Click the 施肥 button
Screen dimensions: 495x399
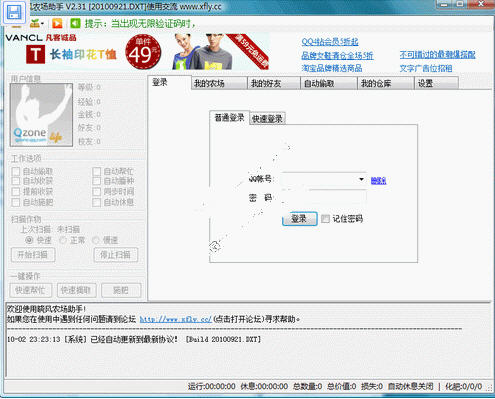[121, 290]
